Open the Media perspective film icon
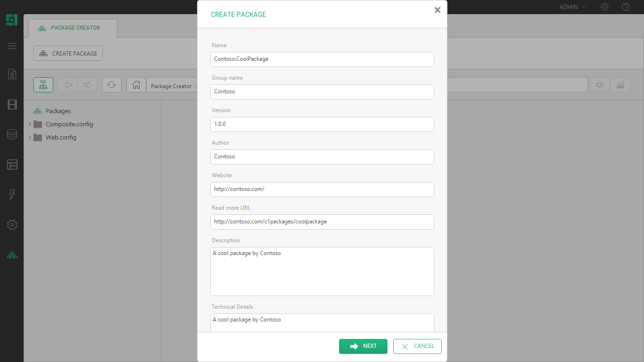 12,105
